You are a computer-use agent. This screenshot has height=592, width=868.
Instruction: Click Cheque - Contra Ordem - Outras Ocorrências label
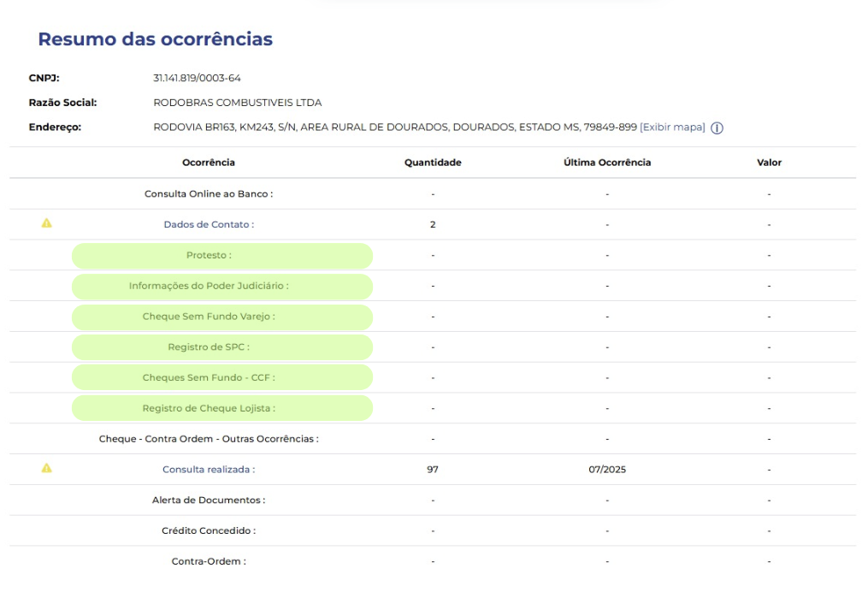209,439
